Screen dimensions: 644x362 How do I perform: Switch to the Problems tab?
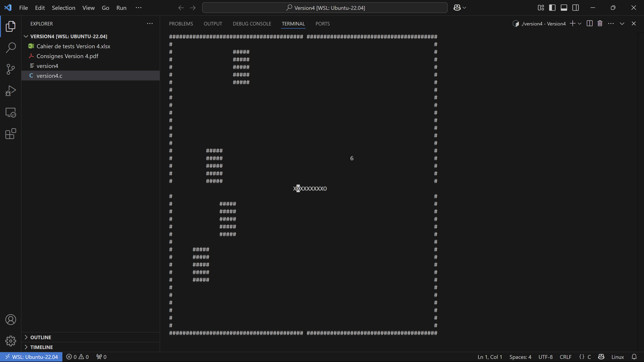pyautogui.click(x=181, y=24)
